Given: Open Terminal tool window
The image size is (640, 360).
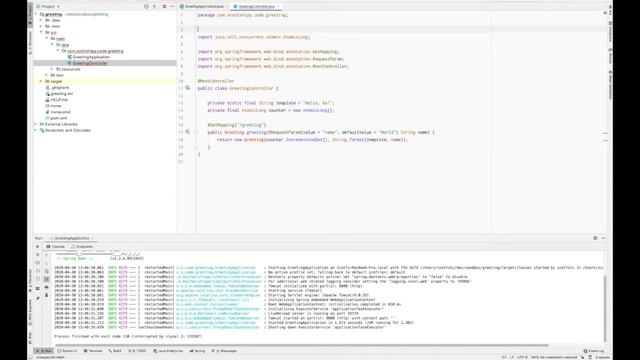Looking at the screenshot, I should tap(93, 351).
